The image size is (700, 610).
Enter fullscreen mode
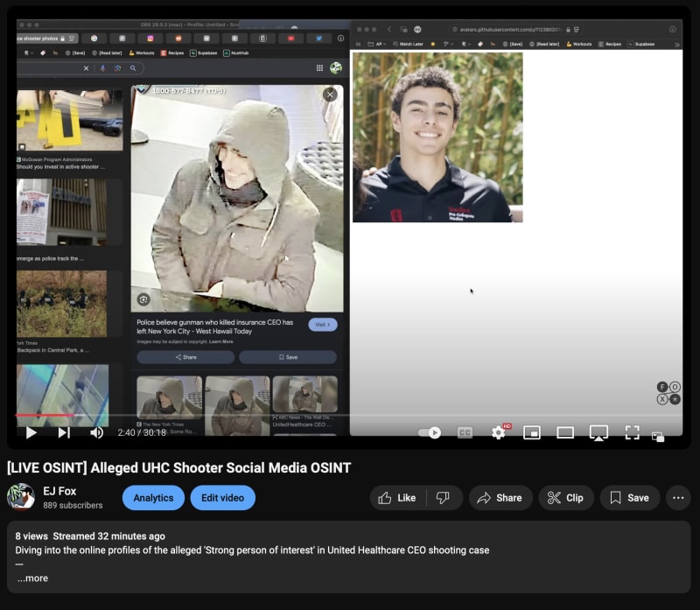click(632, 432)
